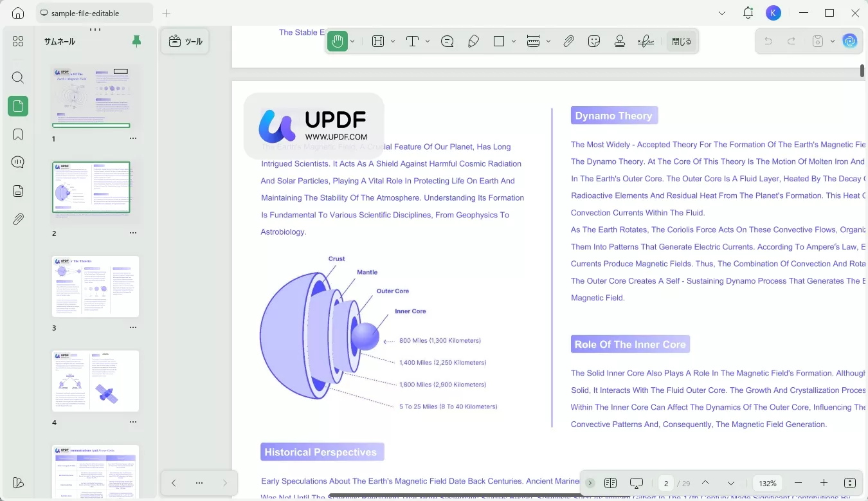Open the Search panel in the sidebar
This screenshot has height=501, width=868.
pyautogui.click(x=17, y=77)
